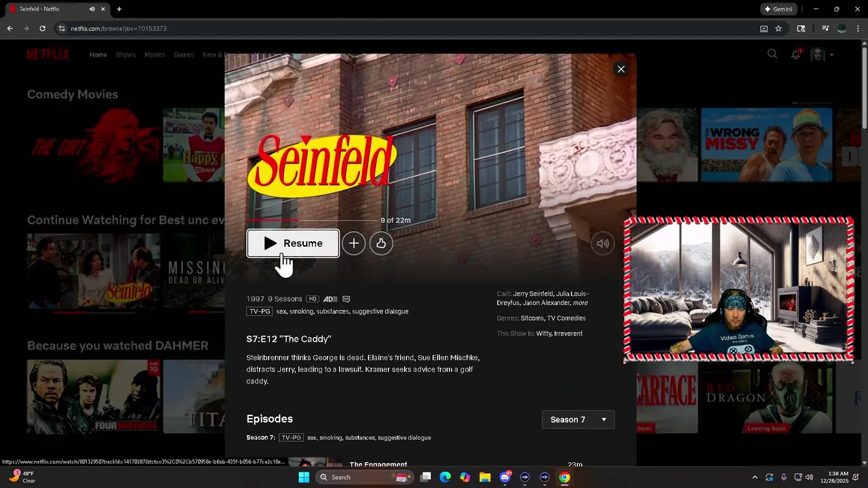Open Chrome three-dot menu
This screenshot has height=488, width=868.
tap(858, 28)
